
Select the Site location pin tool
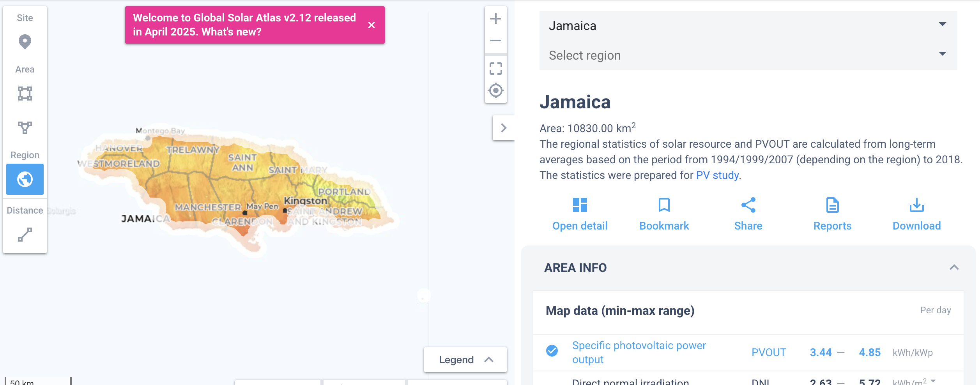(x=25, y=42)
